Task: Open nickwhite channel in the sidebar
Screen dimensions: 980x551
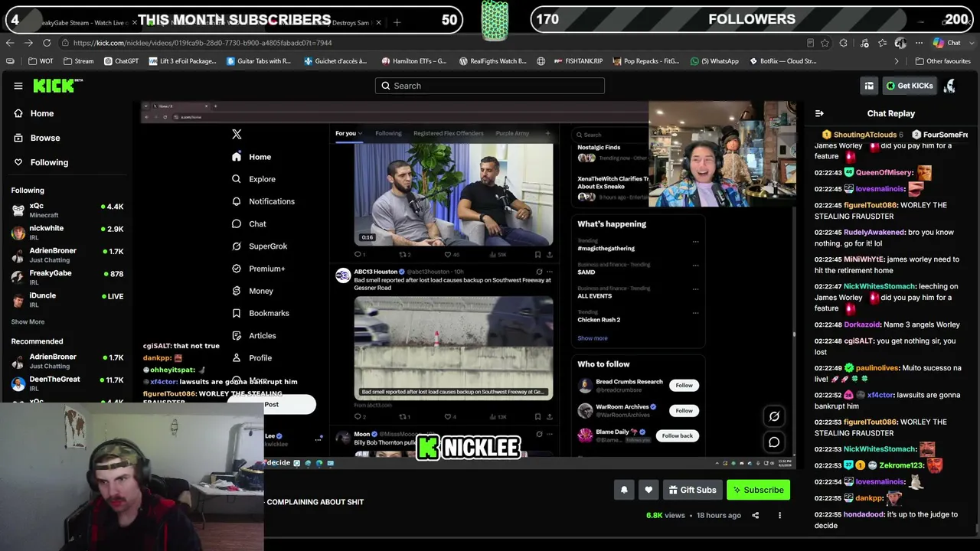Action: (x=67, y=232)
